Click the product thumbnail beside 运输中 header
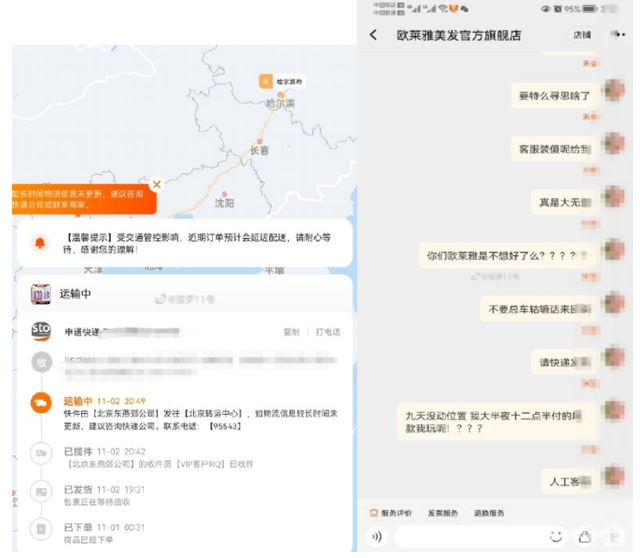Viewport: 640px width, 558px height. tap(41, 294)
